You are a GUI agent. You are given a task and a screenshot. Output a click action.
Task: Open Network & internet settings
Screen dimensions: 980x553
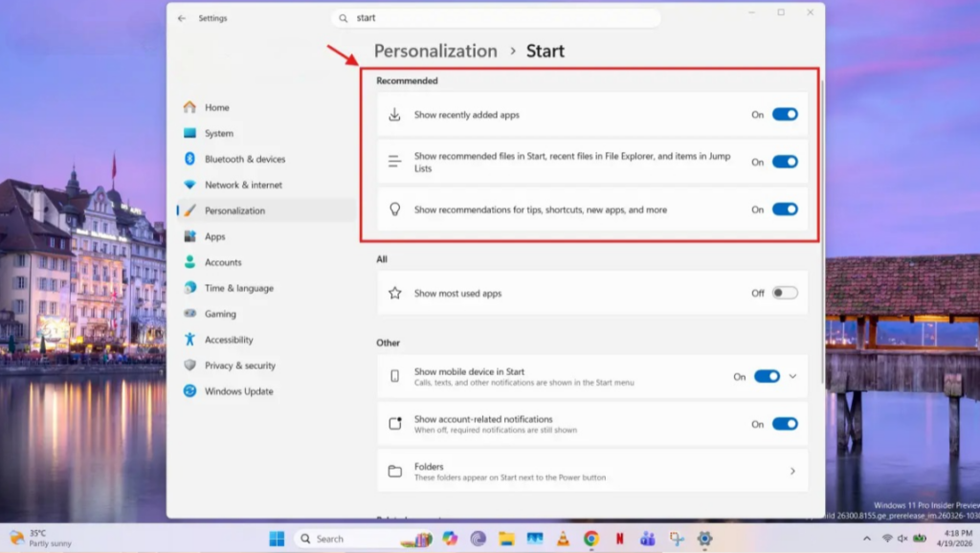tap(267, 185)
